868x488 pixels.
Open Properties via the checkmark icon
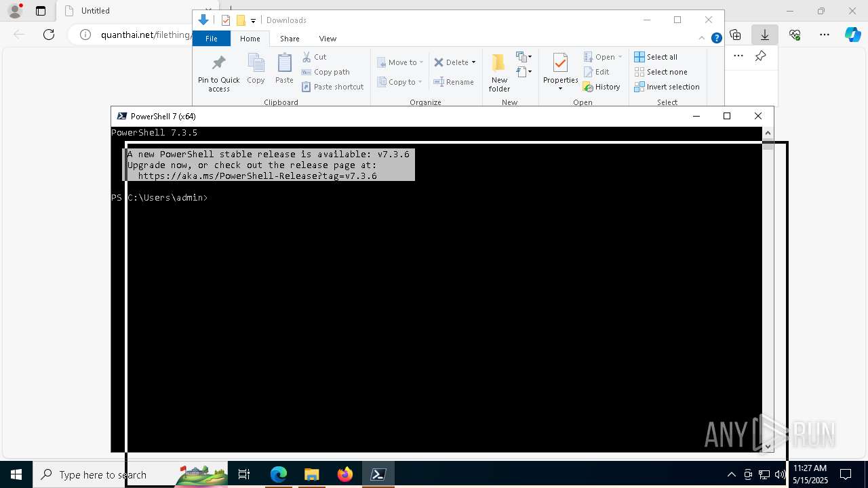[x=560, y=63]
